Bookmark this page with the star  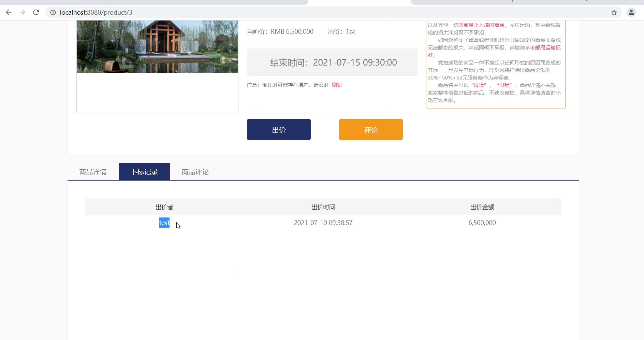tap(614, 12)
